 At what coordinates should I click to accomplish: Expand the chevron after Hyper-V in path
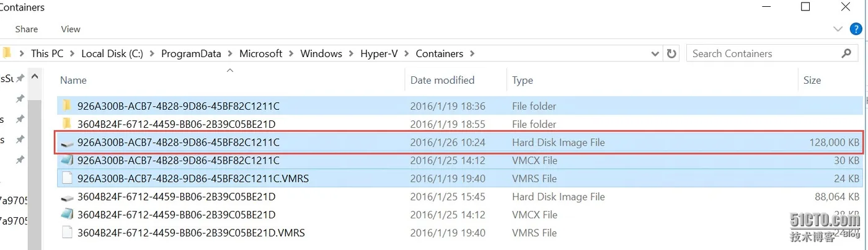pyautogui.click(x=407, y=54)
